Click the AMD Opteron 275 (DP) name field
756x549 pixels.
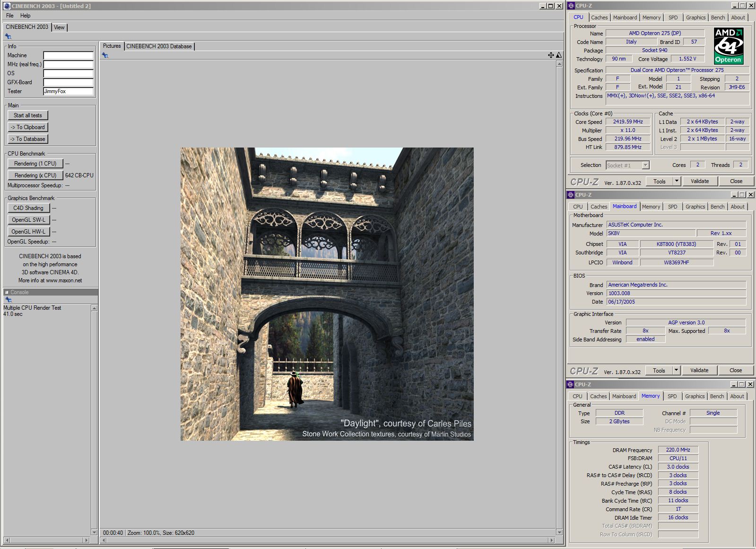tap(655, 33)
